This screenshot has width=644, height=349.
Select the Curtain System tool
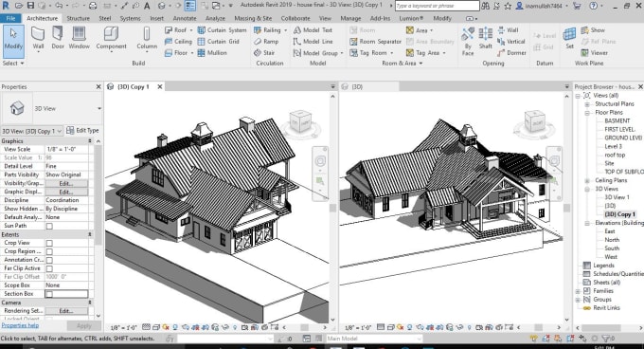coord(222,30)
